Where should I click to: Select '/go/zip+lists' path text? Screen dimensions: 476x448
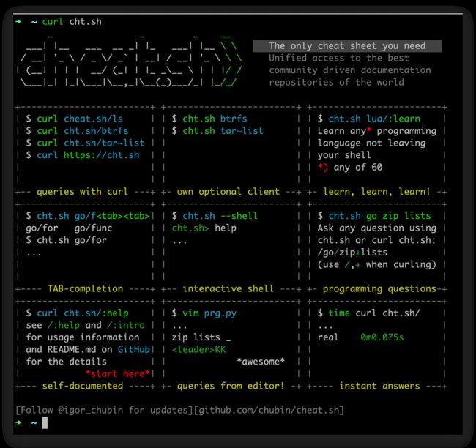click(352, 253)
